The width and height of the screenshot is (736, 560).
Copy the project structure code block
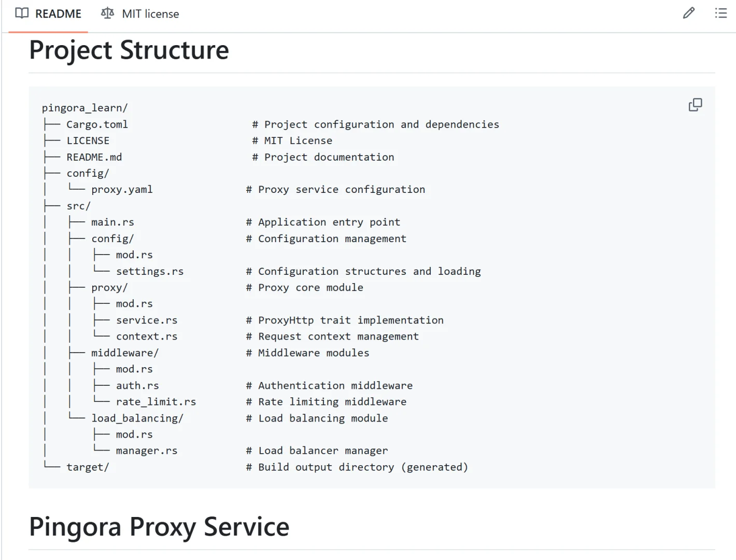(695, 105)
